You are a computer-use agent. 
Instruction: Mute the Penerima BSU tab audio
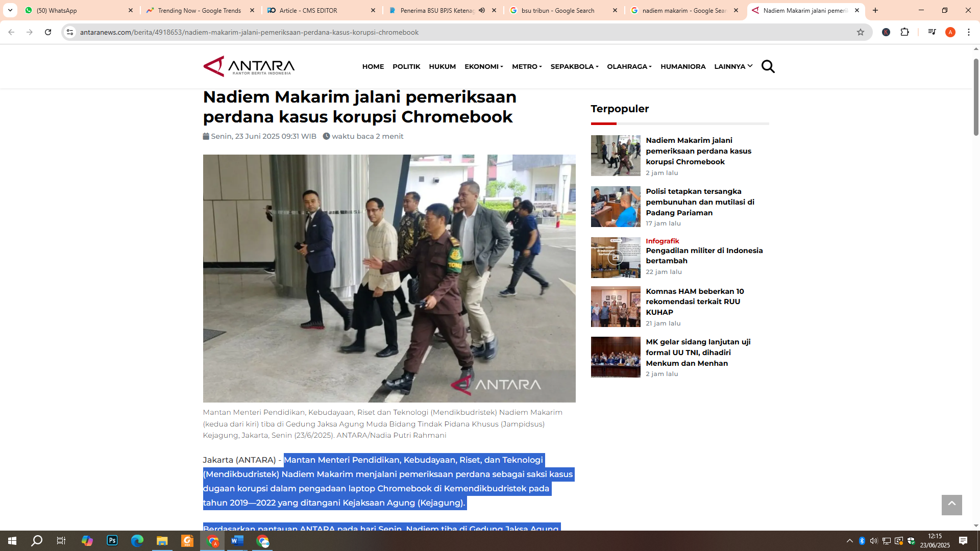[x=482, y=10]
